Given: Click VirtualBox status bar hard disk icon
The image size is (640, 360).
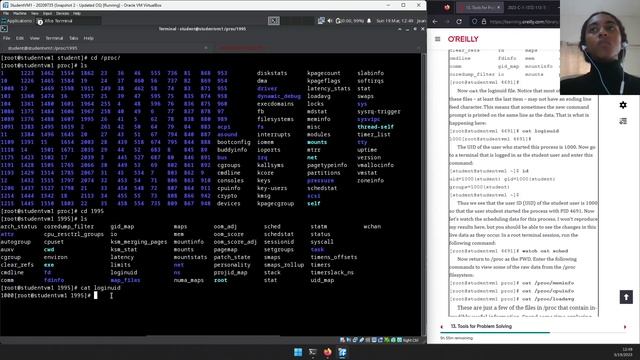Looking at the screenshot, I should 342,340.
